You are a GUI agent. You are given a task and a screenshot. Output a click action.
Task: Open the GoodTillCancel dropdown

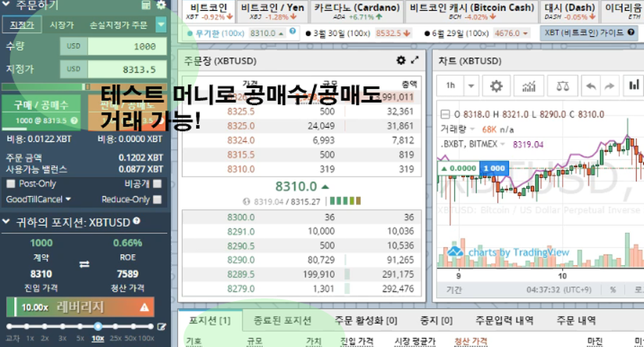pyautogui.click(x=39, y=199)
